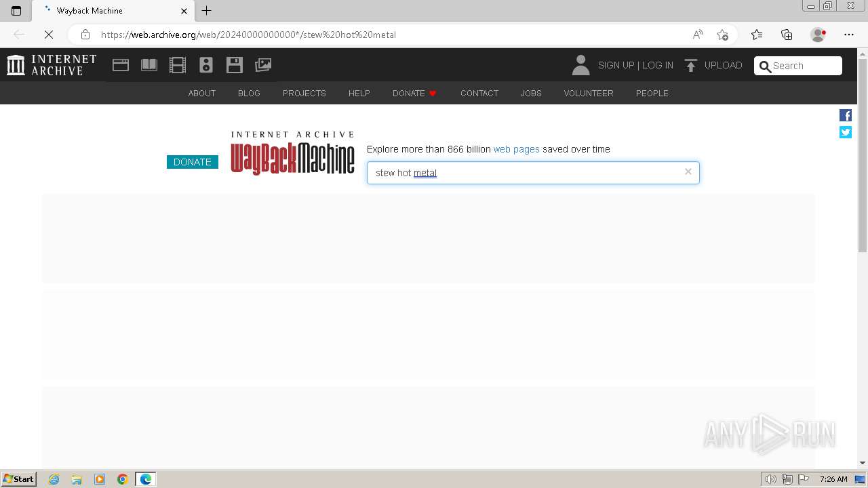The image size is (868, 488).
Task: Open the Windows Start menu
Action: click(19, 479)
